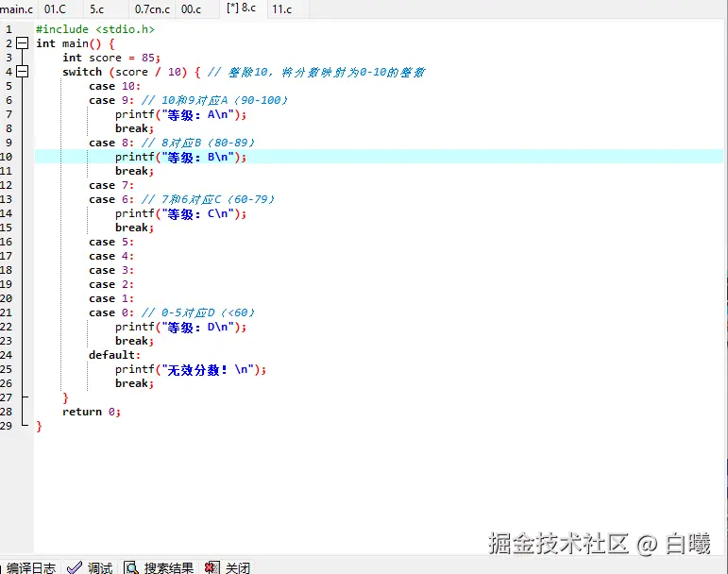Click the comment '// 0-5对应D (<60)'
The width and height of the screenshot is (728, 574).
tap(198, 312)
